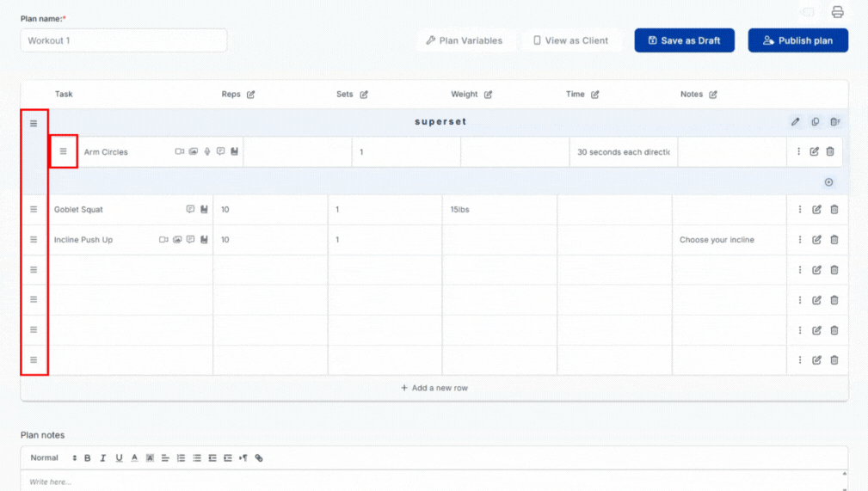Delete the entire superset group
This screenshot has height=491, width=868.
(834, 122)
